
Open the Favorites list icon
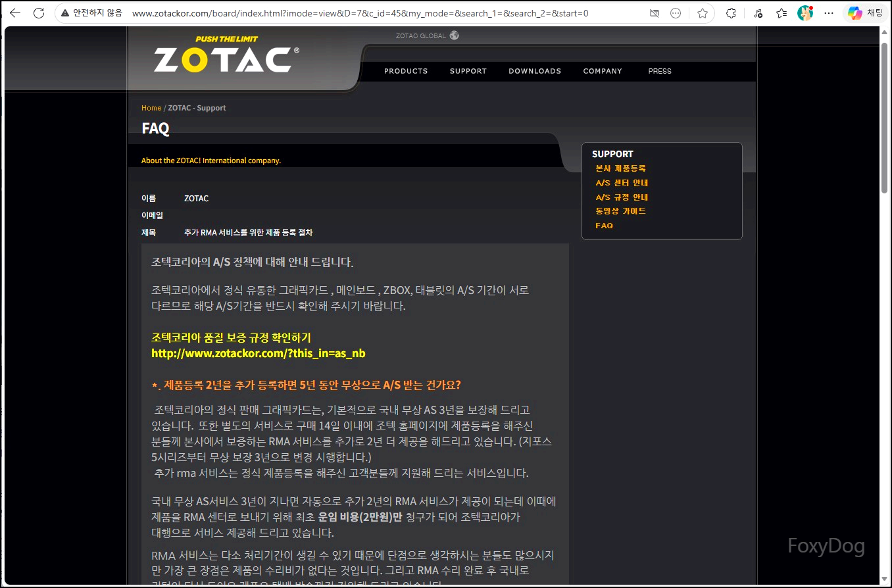[x=781, y=13]
